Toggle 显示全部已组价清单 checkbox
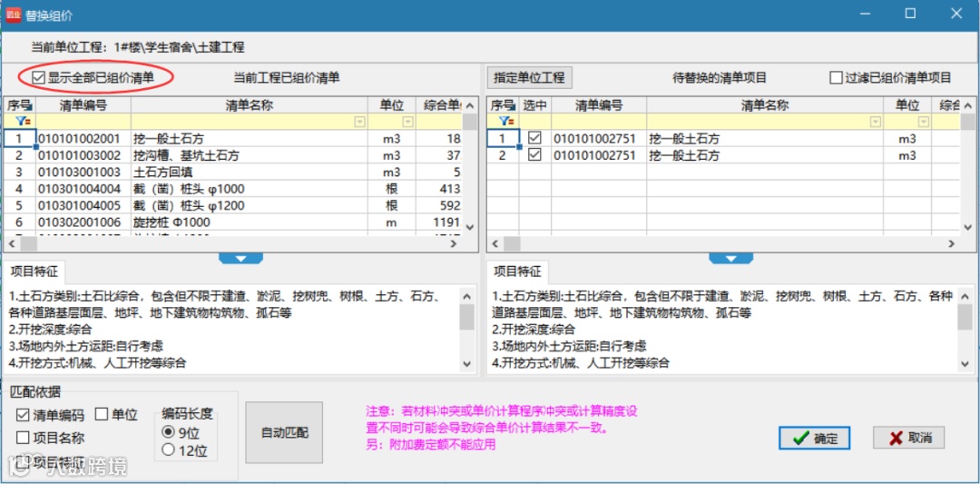Viewport: 980px width, 484px height. (x=39, y=78)
